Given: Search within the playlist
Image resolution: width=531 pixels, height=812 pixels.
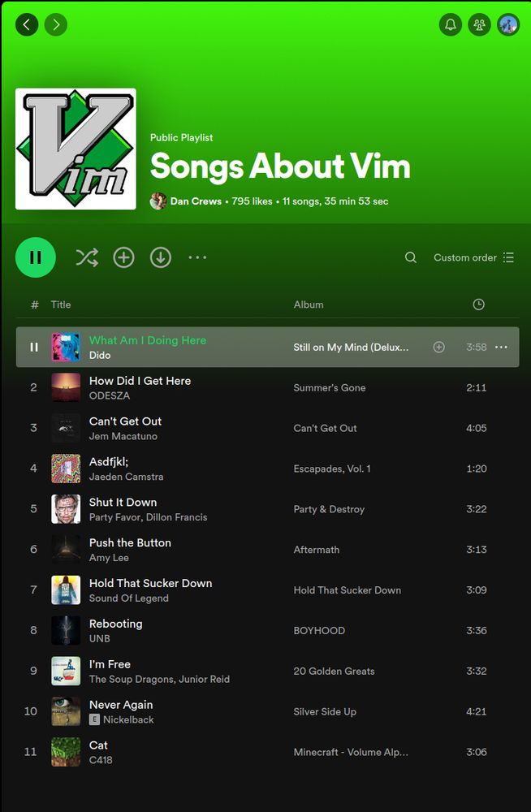Looking at the screenshot, I should (x=410, y=257).
